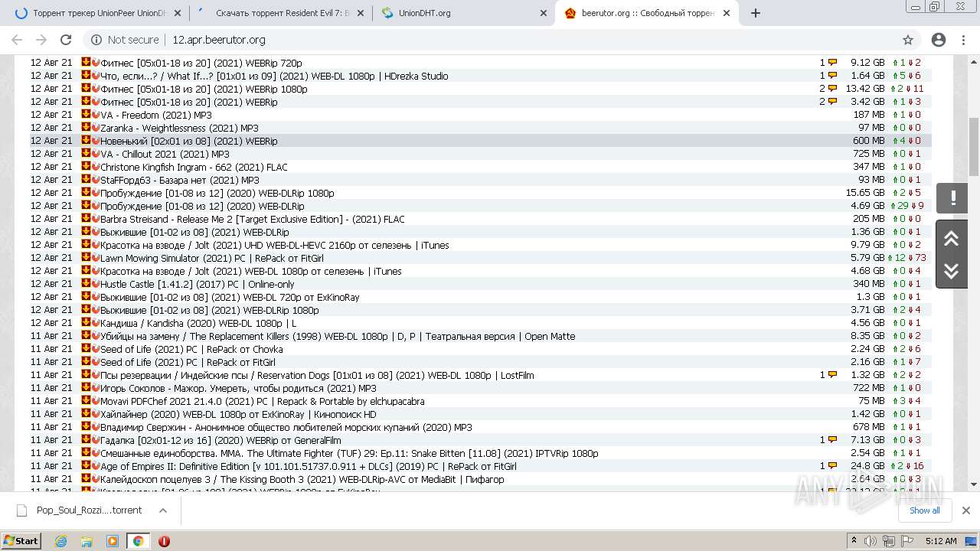Jump to page top with double-up arrow
The width and height of the screenshot is (980, 551).
[952, 239]
